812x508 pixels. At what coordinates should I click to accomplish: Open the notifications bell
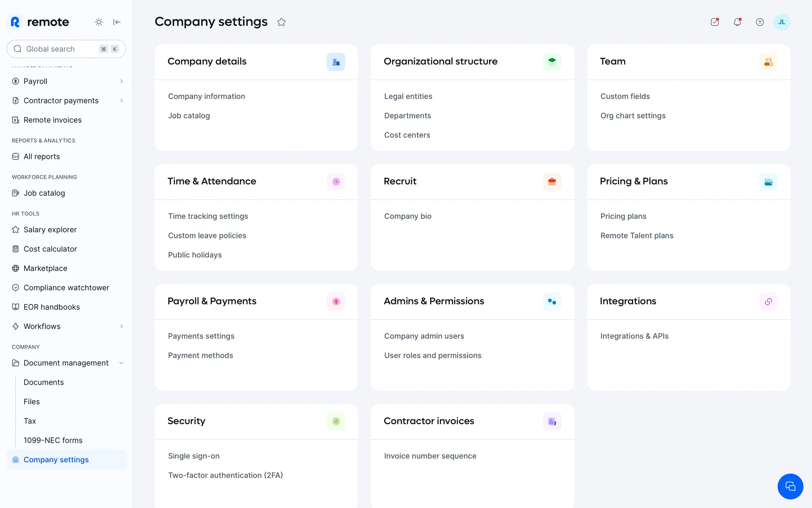[737, 22]
